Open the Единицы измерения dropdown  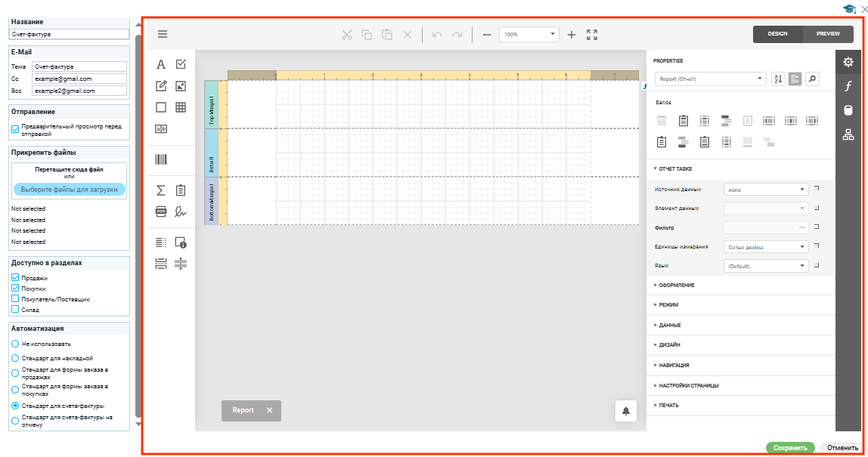[766, 246]
